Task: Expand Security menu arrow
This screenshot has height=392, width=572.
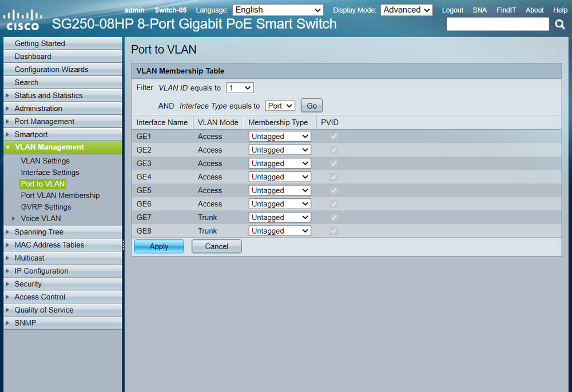Action: 7,284
